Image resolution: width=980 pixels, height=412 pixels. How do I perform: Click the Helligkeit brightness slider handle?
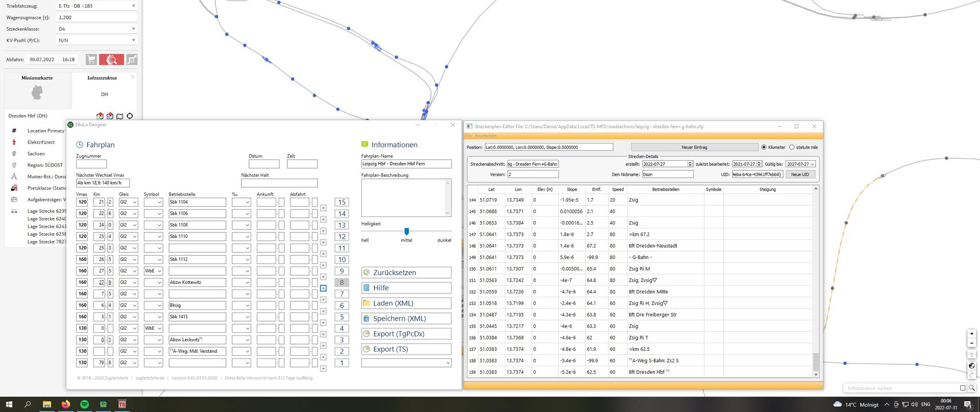[406, 231]
